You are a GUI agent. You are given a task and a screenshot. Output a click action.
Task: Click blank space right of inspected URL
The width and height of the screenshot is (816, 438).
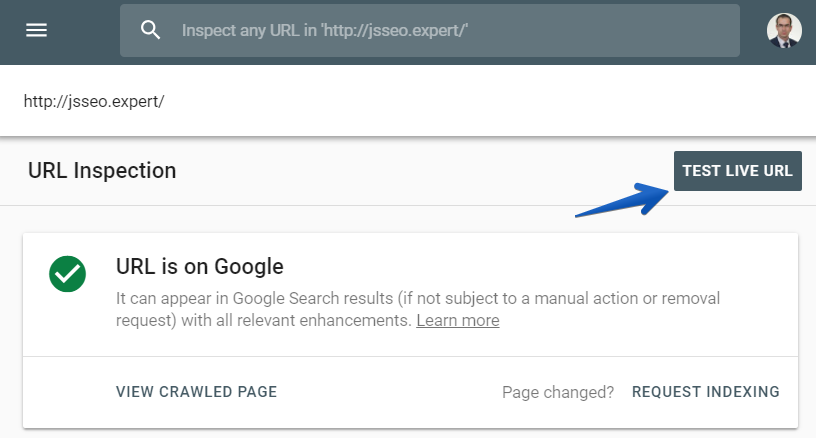tap(480, 101)
